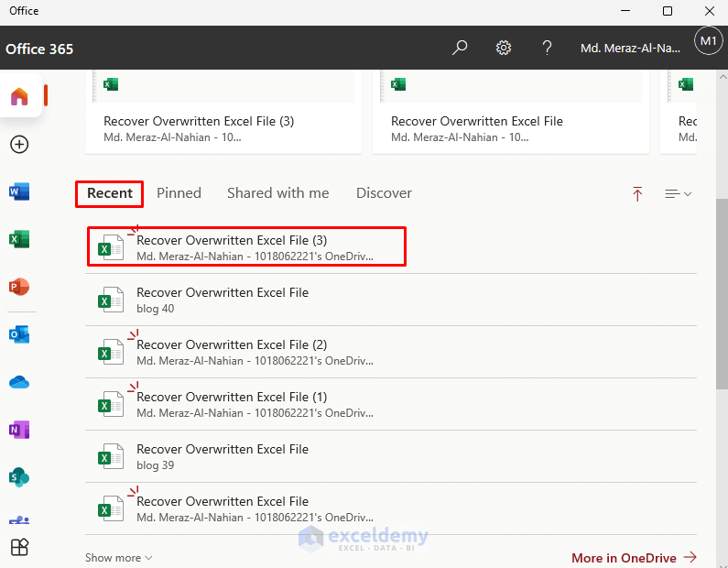Follow the More in OneDrive link
728x568 pixels.
click(635, 557)
